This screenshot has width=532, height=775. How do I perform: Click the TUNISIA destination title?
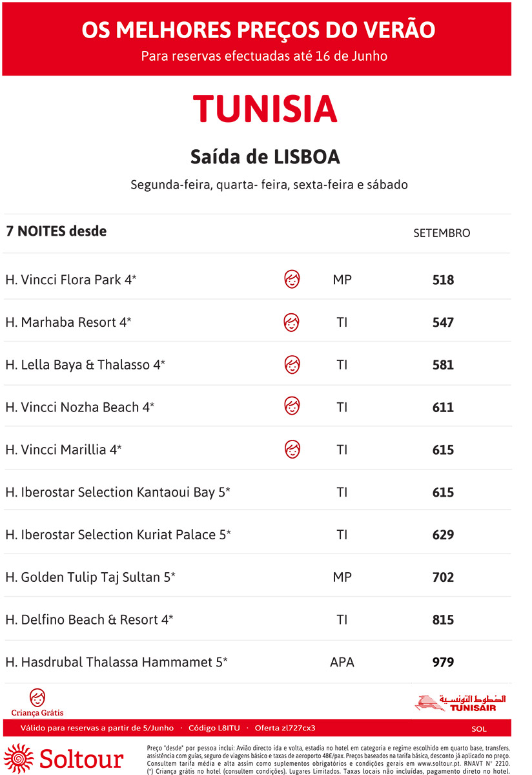[x=265, y=108]
